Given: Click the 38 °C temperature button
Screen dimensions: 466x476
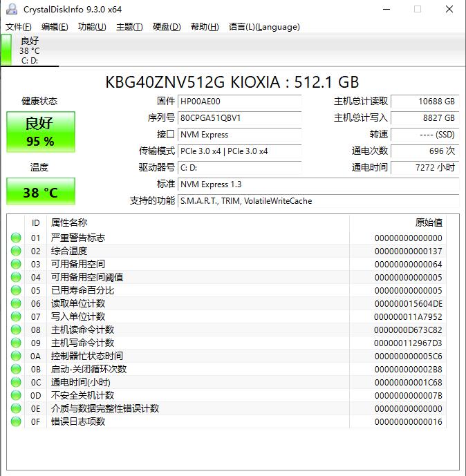Looking at the screenshot, I should (41, 191).
